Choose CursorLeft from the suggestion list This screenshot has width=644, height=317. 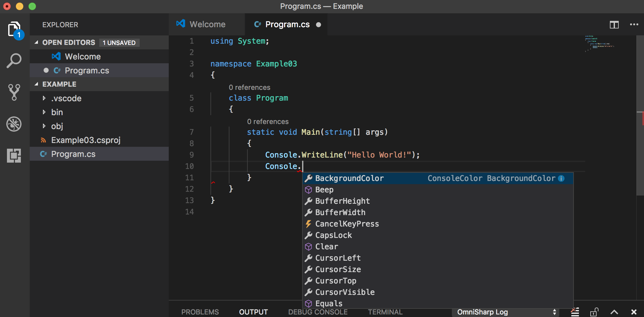[438, 258]
